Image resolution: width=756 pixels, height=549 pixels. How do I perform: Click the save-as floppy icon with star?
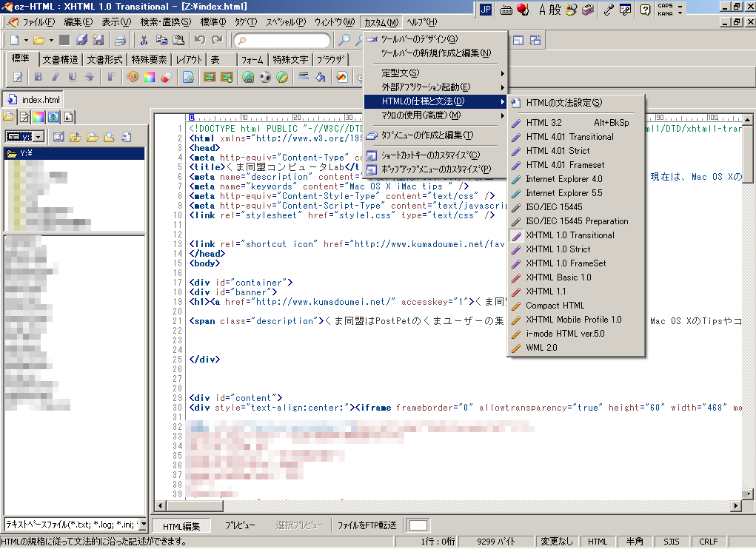[98, 41]
